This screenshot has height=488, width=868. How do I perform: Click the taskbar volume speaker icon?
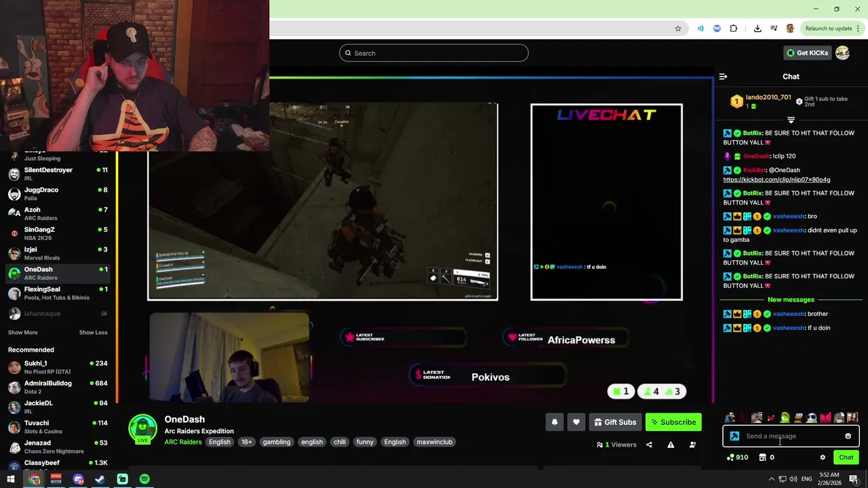793,479
